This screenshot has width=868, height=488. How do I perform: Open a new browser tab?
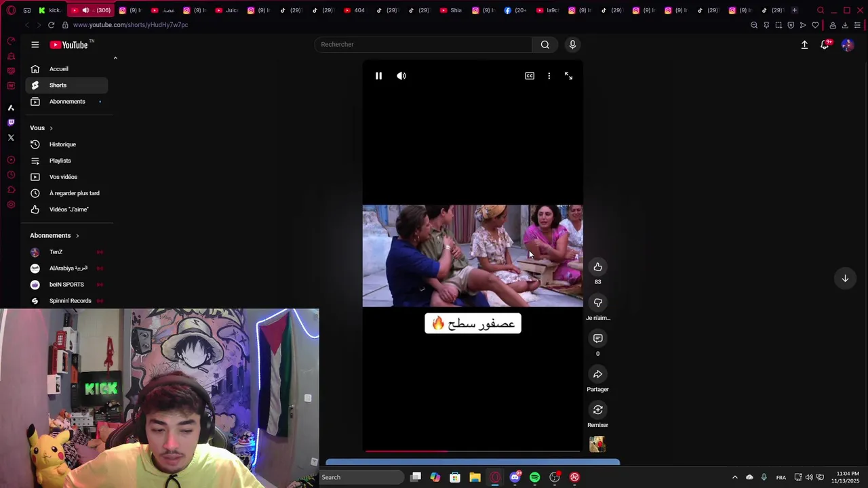(794, 10)
